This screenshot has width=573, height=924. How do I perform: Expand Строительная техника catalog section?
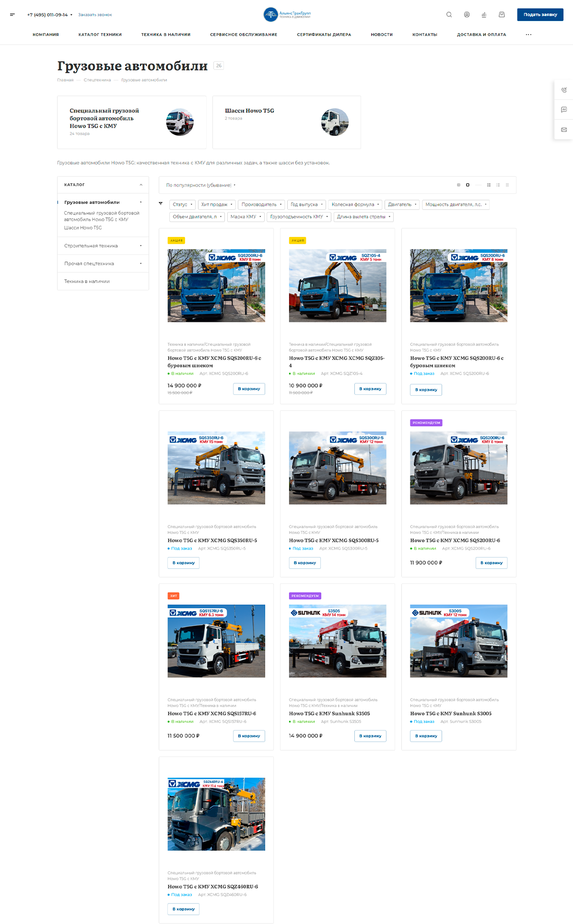pyautogui.click(x=103, y=246)
